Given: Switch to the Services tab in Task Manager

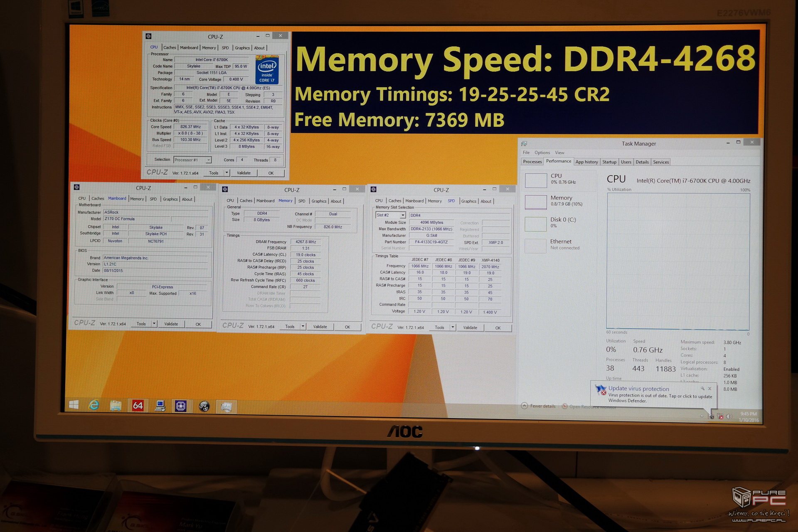Looking at the screenshot, I should pyautogui.click(x=661, y=162).
